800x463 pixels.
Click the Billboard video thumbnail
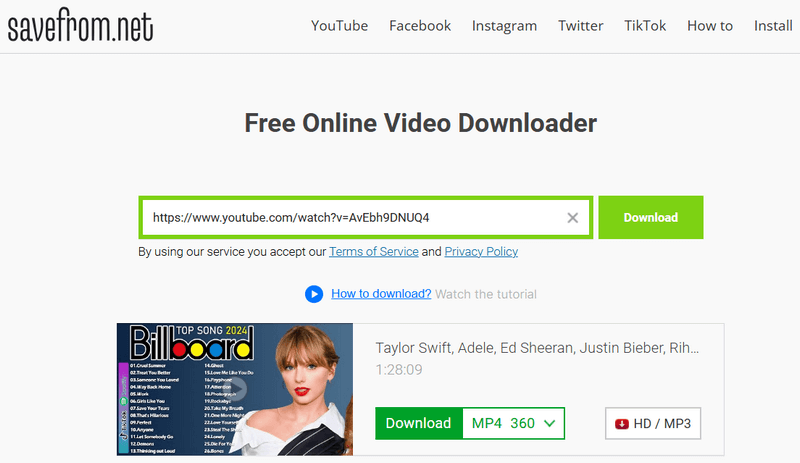[235, 389]
